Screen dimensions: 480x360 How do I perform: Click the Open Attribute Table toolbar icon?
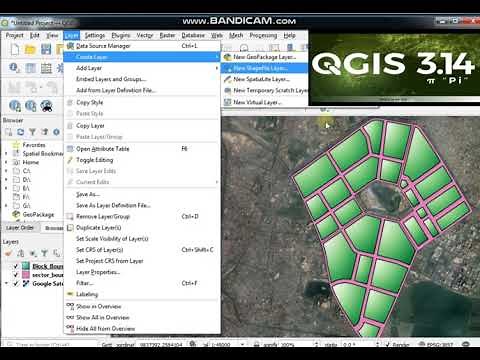click(x=30, y=68)
